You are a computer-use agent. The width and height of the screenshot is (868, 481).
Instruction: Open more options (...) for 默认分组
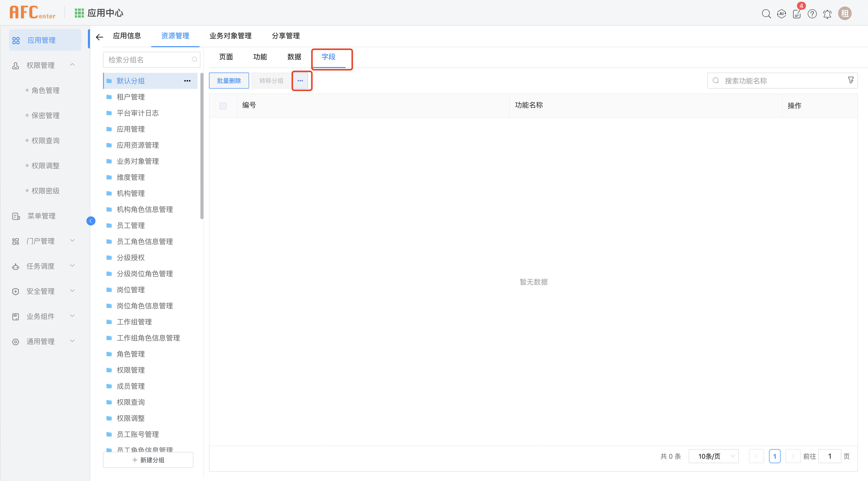tap(187, 81)
